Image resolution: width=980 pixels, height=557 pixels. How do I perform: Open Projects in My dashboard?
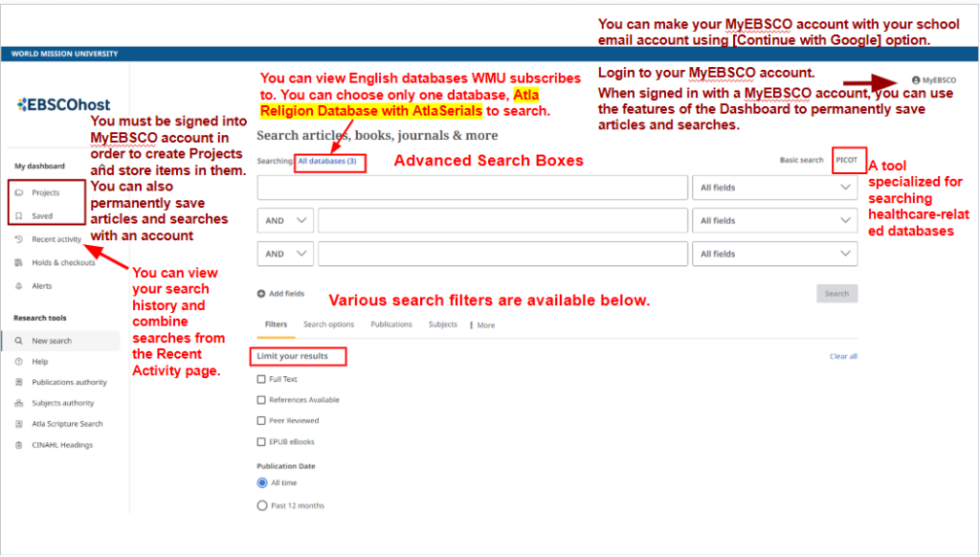pyautogui.click(x=46, y=192)
